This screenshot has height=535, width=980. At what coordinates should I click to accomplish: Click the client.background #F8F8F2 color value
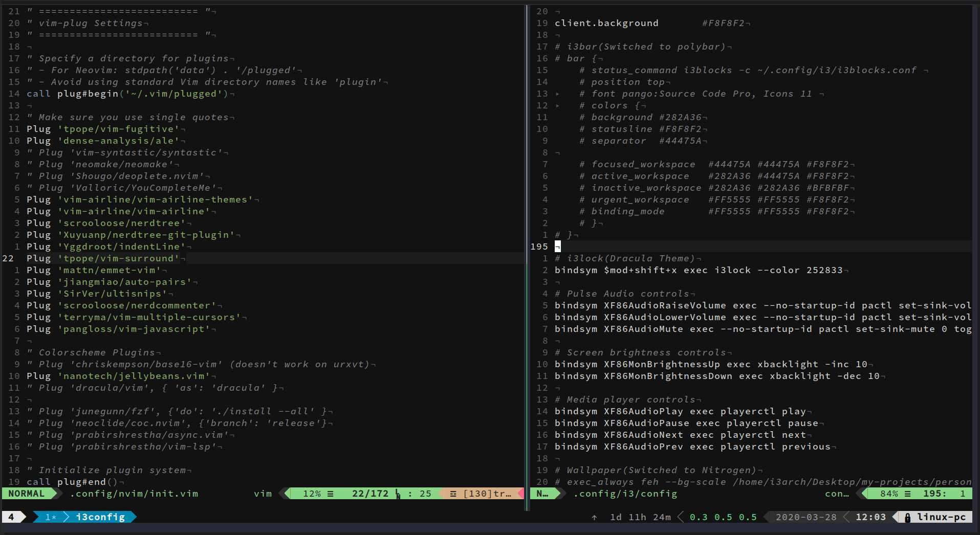(723, 24)
